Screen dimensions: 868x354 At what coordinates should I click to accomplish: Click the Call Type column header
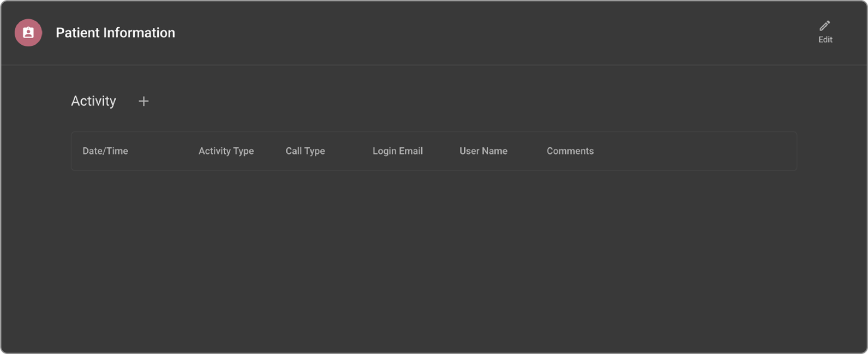click(305, 151)
